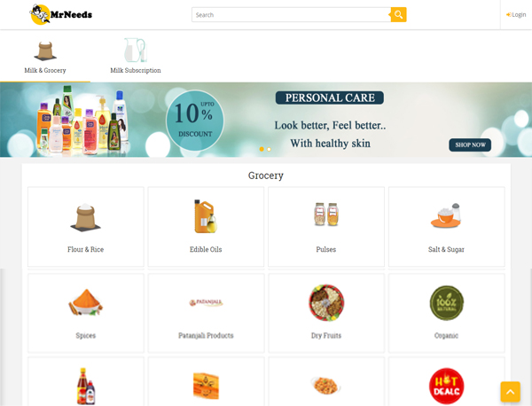The width and height of the screenshot is (532, 406).
Task: Select the Organic 100% natural badge
Action: tap(446, 303)
